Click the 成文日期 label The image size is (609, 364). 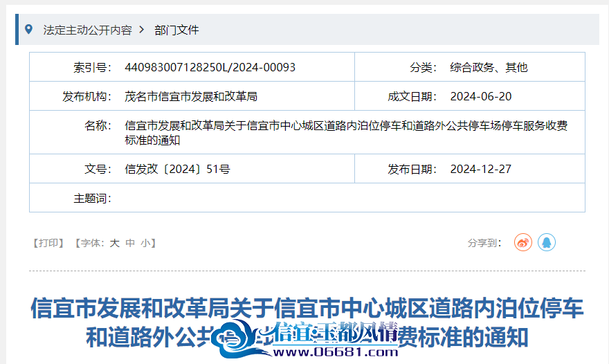point(412,96)
